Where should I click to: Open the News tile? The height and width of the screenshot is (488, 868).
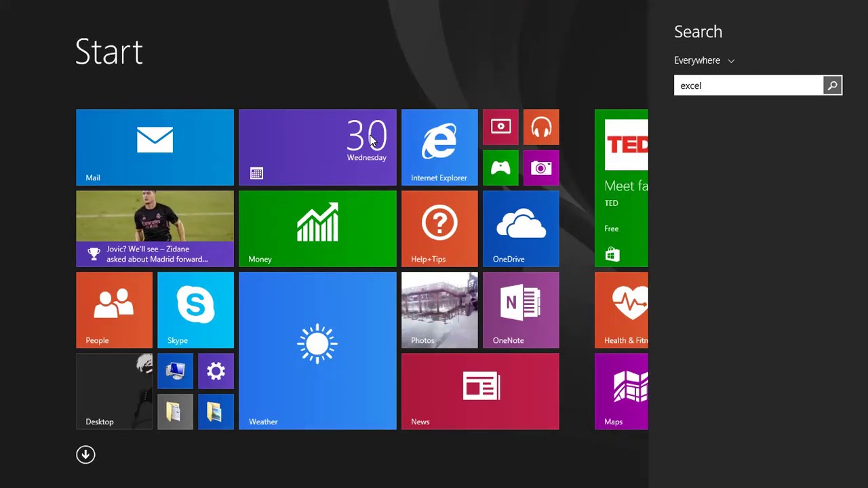(x=480, y=391)
